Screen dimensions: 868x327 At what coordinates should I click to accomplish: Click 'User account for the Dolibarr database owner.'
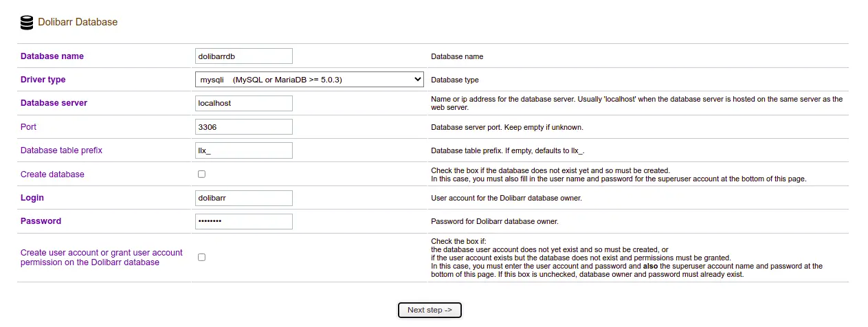[507, 199]
